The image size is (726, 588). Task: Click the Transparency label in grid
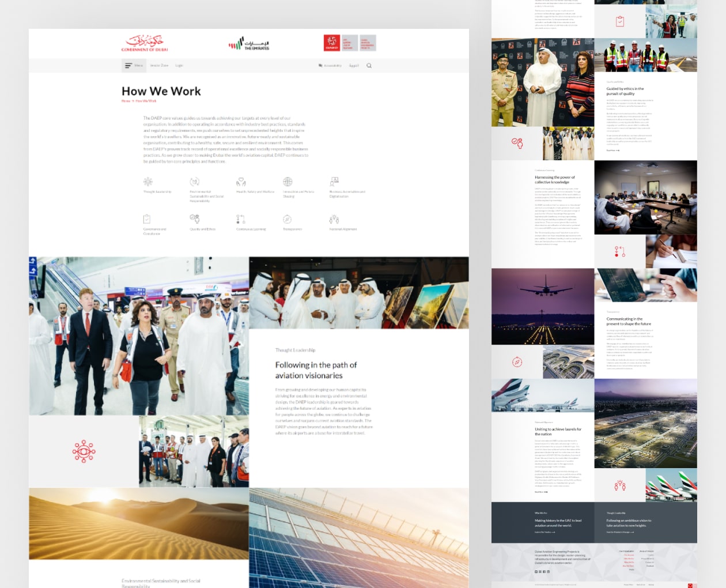[x=292, y=229]
